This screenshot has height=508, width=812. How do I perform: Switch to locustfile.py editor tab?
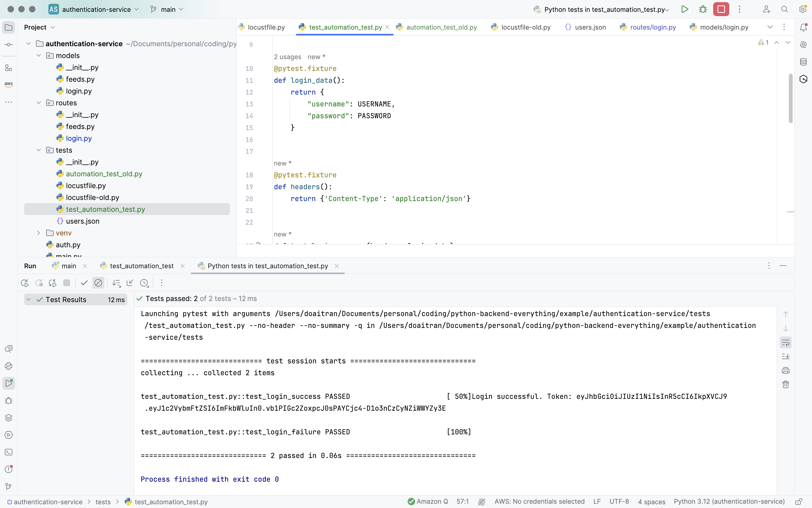point(262,27)
